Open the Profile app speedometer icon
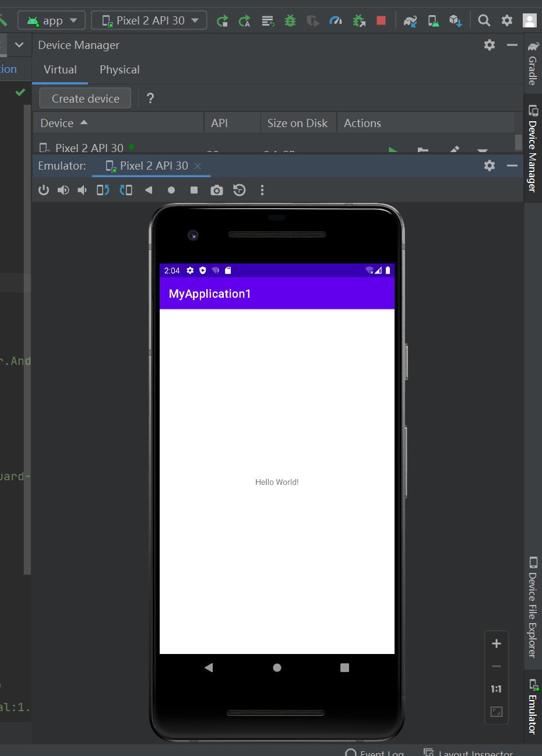Viewport: 542px width, 756px height. coord(336,21)
